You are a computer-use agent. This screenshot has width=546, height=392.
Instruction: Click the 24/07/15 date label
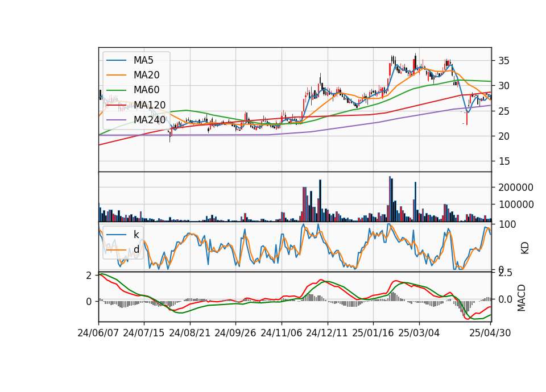click(144, 333)
